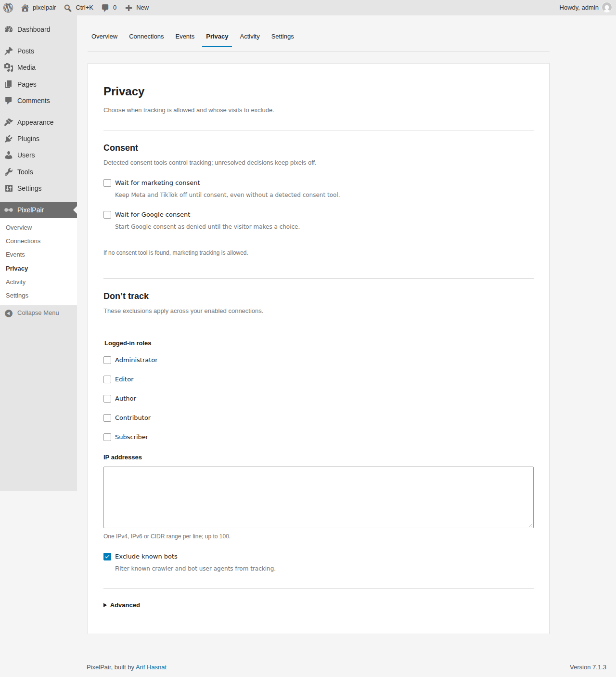Image resolution: width=616 pixels, height=677 pixels.
Task: Click the Plugins plug icon
Action: (9, 139)
